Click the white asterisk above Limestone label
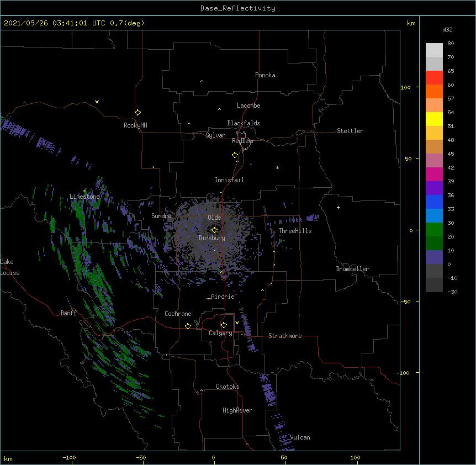This screenshot has width=476, height=465. [x=85, y=191]
